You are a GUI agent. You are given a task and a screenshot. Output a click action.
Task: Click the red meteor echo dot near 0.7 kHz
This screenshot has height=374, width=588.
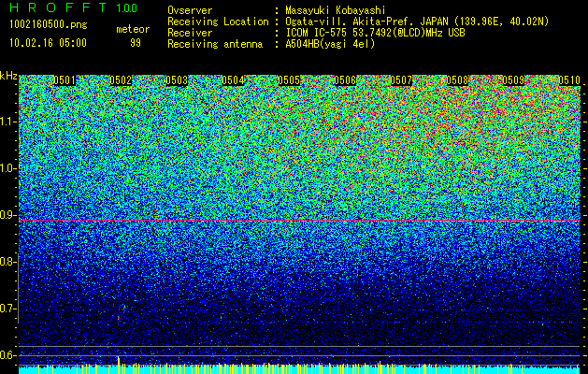pos(119,318)
